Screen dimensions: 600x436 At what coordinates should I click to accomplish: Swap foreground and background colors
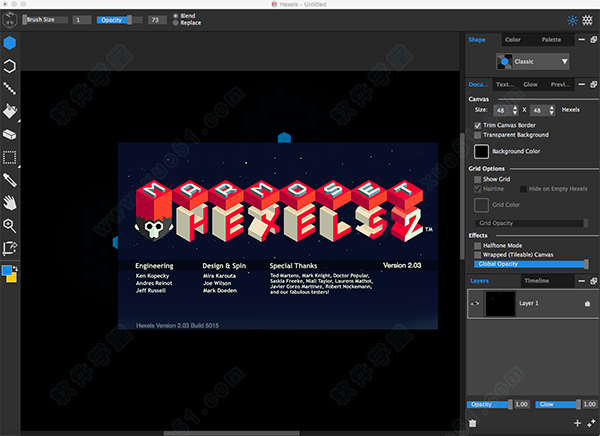16,268
